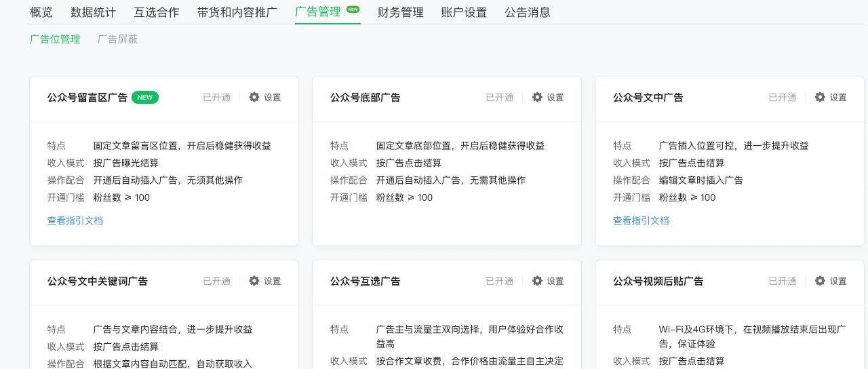The image size is (868, 369).
Task: Open 设置 for 公众号文中广告
Action: (x=837, y=98)
